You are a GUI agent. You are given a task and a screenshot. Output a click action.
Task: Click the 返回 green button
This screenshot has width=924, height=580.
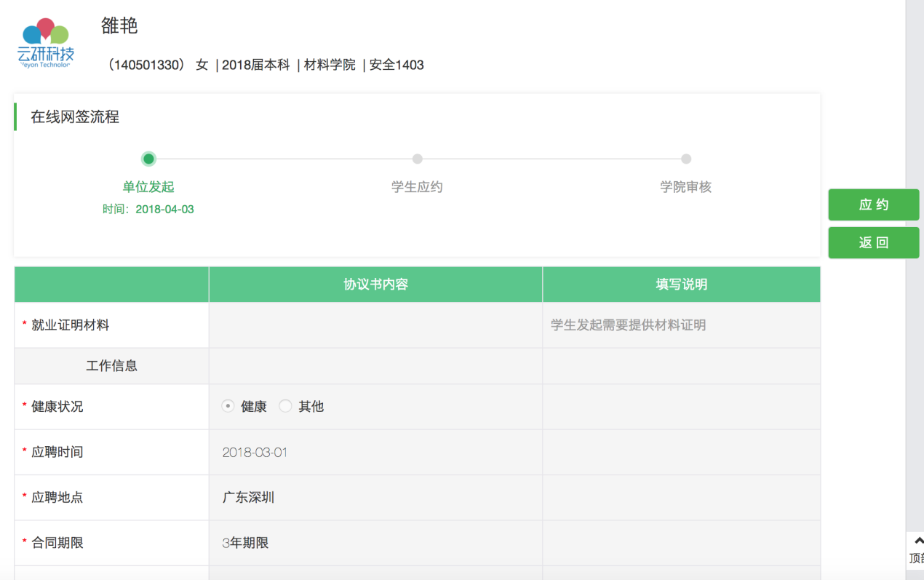pyautogui.click(x=874, y=242)
